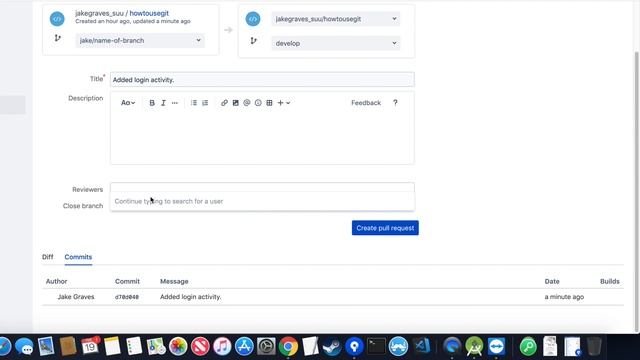Open TeamViewer from the dock

point(496,347)
